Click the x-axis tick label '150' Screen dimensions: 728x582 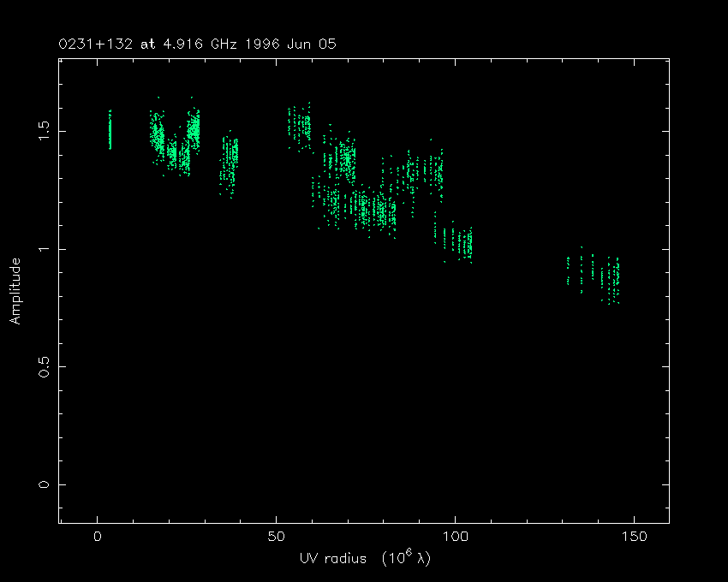pos(633,537)
